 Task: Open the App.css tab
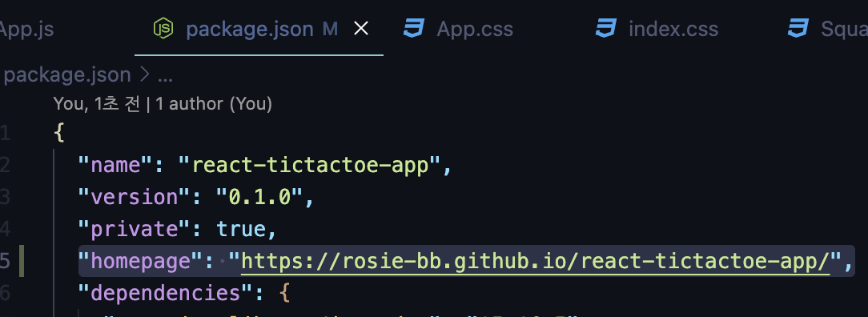pyautogui.click(x=474, y=29)
